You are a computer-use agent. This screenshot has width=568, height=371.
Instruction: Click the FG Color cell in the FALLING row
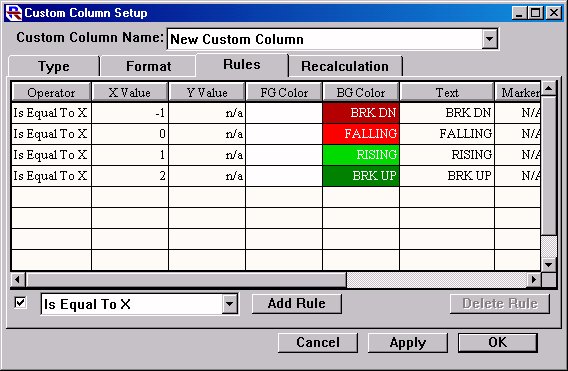pos(284,134)
